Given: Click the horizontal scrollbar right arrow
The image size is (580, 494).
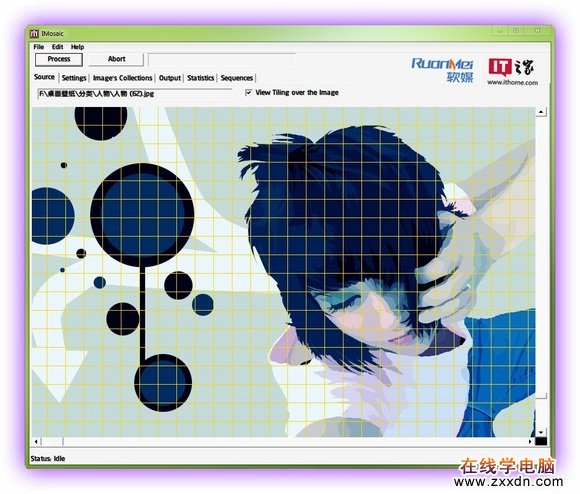Looking at the screenshot, I should pyautogui.click(x=530, y=441).
